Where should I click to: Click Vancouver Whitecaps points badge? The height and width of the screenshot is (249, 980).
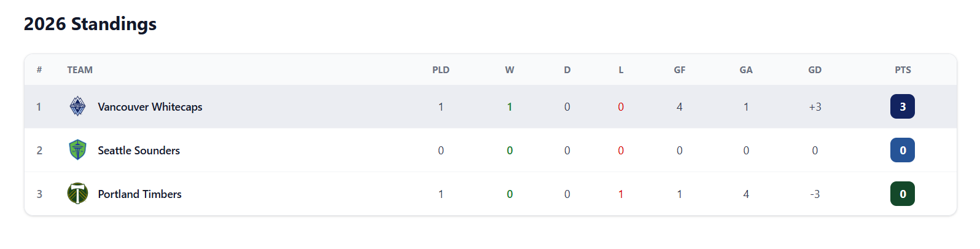click(x=902, y=106)
